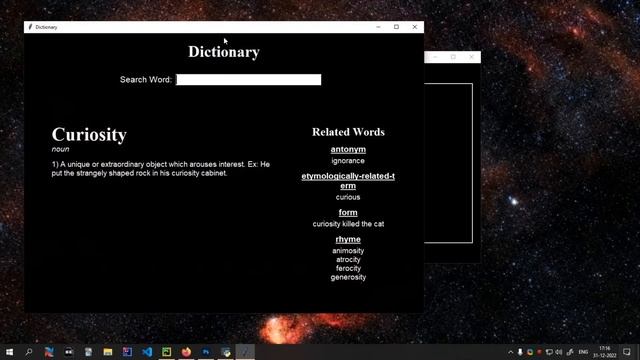
Task: Click the related word 'curious'
Action: (x=348, y=197)
